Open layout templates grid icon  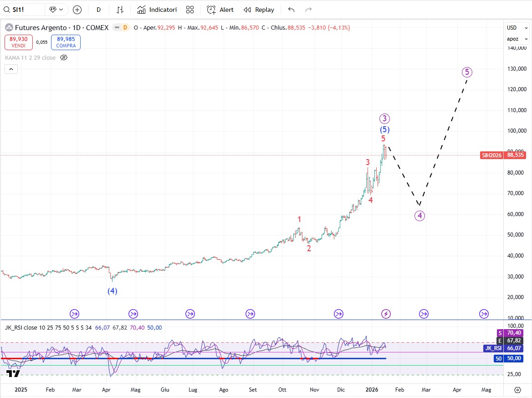pyautogui.click(x=190, y=10)
